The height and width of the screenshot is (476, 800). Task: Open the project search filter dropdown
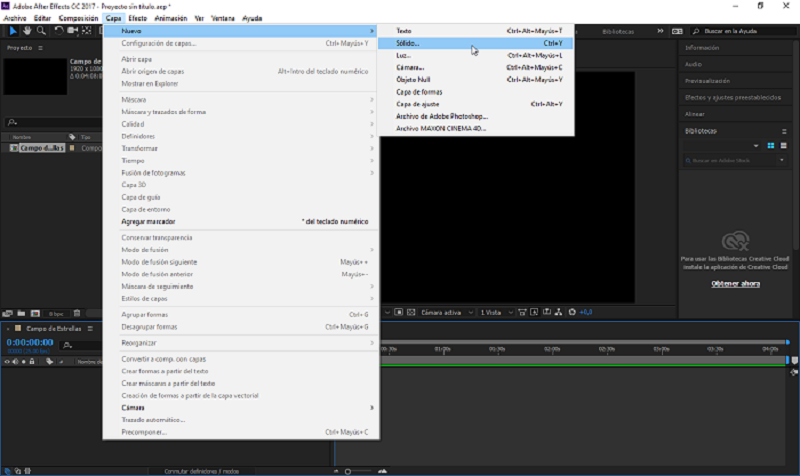click(x=12, y=122)
